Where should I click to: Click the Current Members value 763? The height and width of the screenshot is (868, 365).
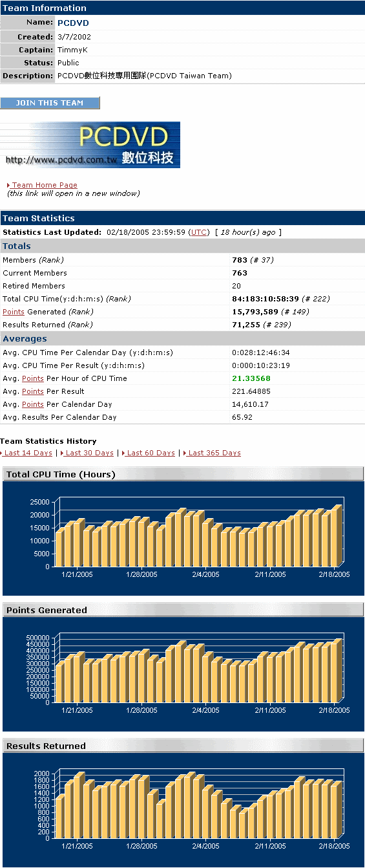coord(239,273)
